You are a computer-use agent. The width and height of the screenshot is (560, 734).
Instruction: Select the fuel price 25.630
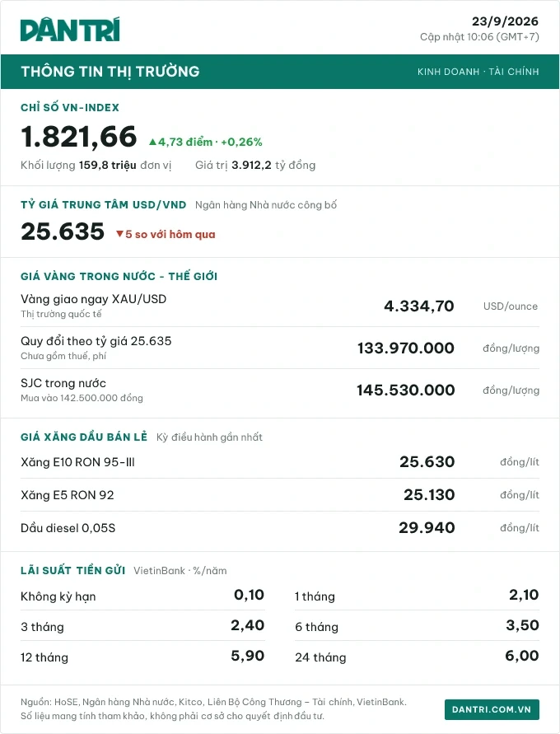427,462
